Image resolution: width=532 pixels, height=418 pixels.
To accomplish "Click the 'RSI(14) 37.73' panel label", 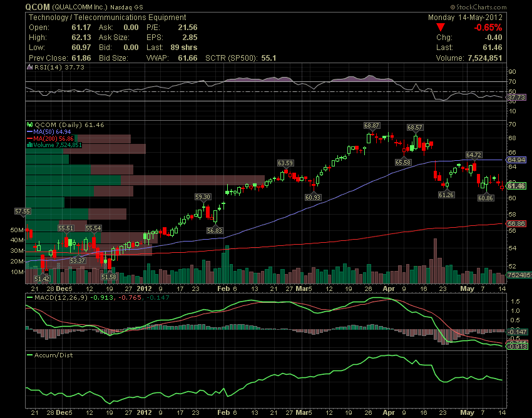I will 59,67.
